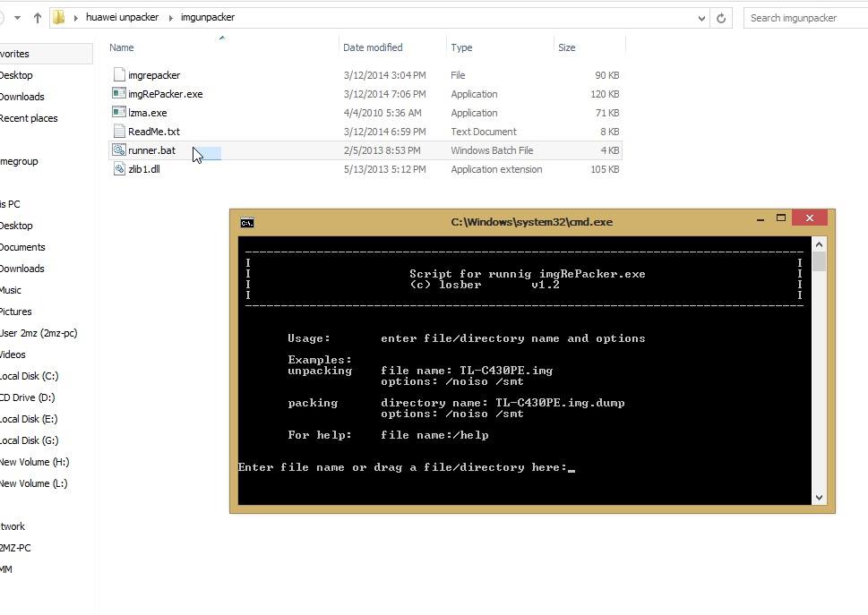Viewport: 868px width, 615px height.
Task: Select the ReadMe.txt document icon
Action: pyautogui.click(x=119, y=131)
